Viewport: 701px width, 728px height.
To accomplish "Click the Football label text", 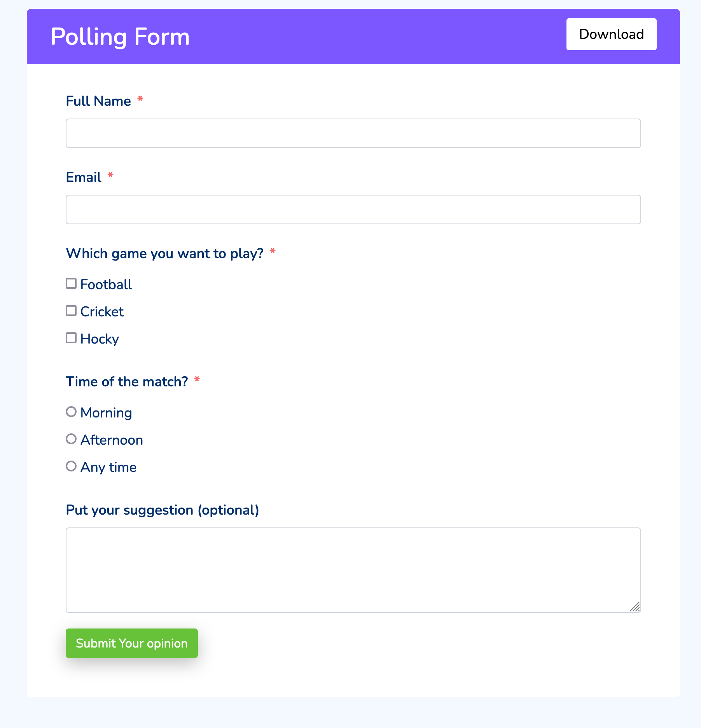I will pyautogui.click(x=106, y=284).
